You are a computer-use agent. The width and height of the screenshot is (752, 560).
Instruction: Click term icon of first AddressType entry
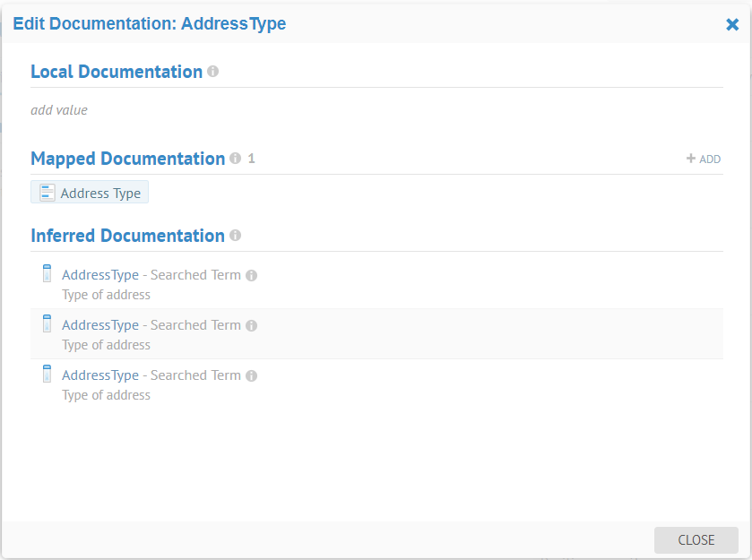(x=48, y=274)
